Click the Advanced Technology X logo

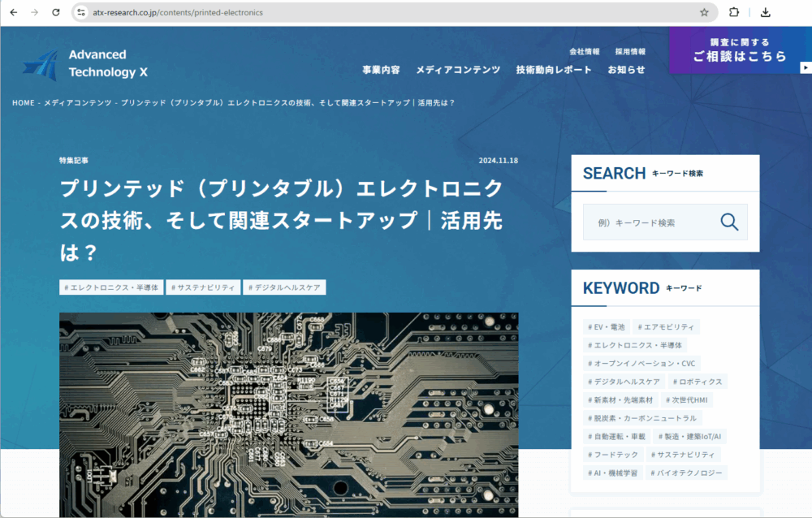click(x=85, y=63)
